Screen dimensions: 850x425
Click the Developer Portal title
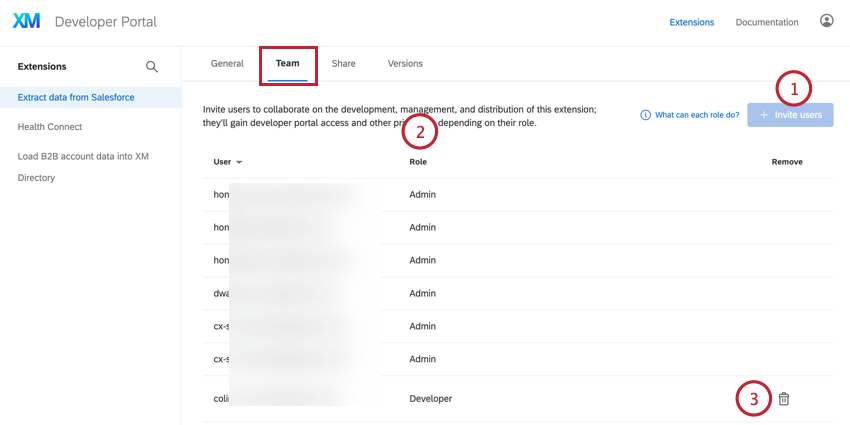(x=105, y=21)
